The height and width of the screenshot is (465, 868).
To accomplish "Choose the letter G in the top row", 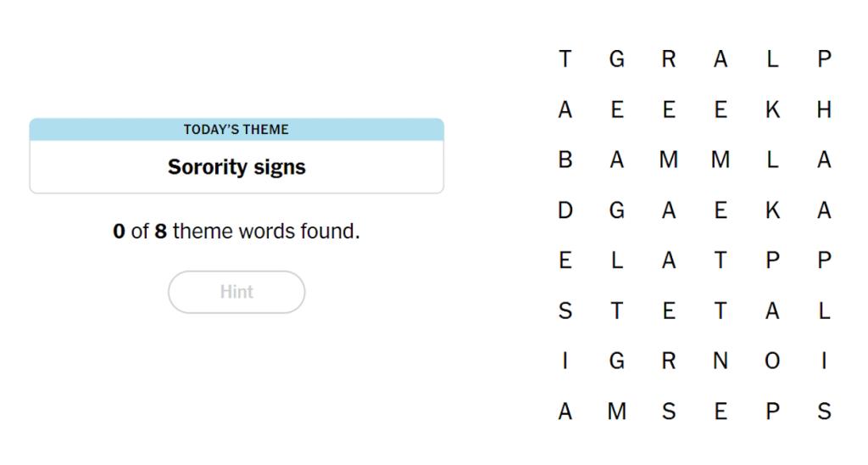I will click(617, 59).
